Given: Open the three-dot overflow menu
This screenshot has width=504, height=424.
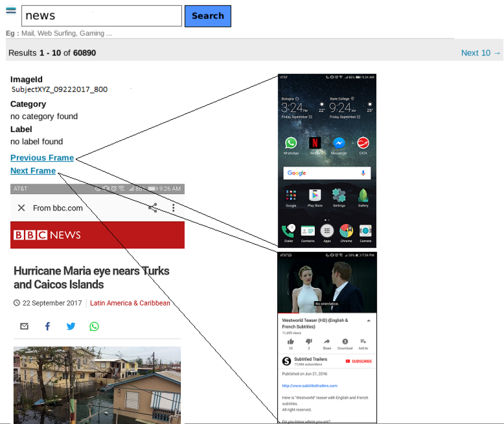Looking at the screenshot, I should 173,208.
